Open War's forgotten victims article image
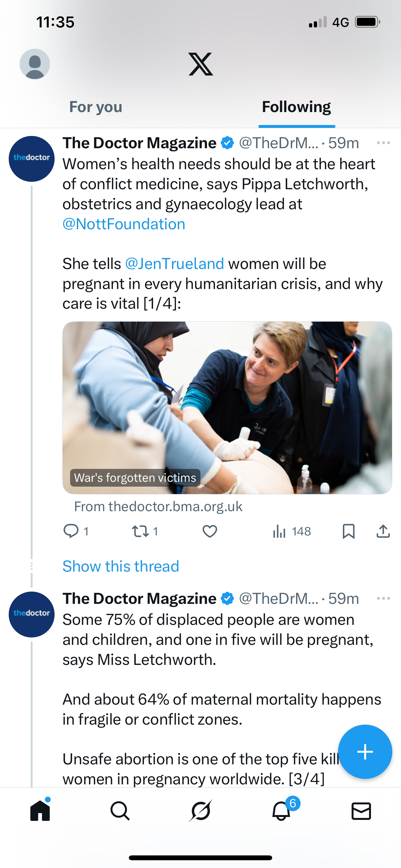 click(227, 408)
